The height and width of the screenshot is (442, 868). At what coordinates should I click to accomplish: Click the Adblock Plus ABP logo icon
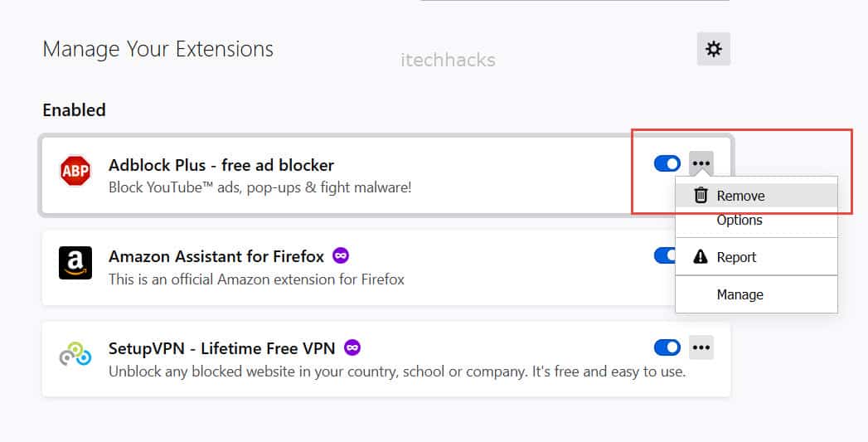click(x=75, y=172)
